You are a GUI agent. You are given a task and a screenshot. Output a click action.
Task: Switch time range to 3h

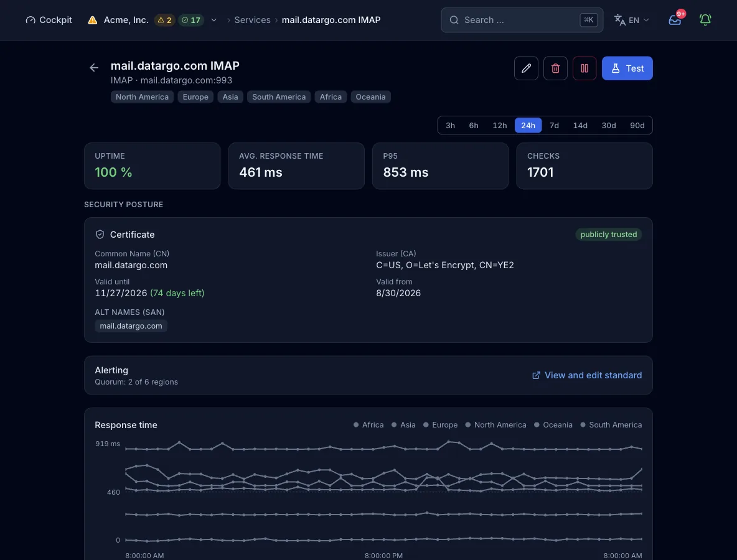[x=450, y=126]
